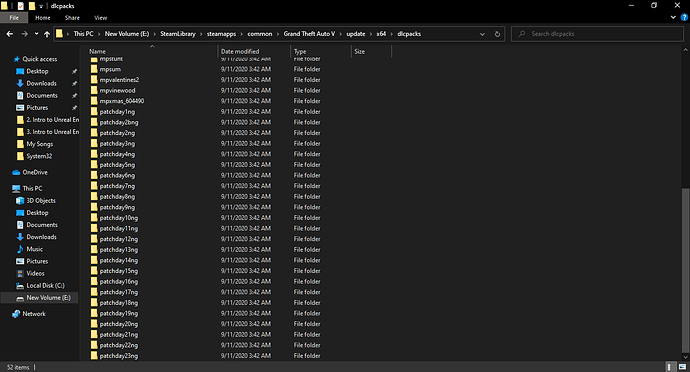Select the patchday20ng folder icon

click(x=94, y=324)
